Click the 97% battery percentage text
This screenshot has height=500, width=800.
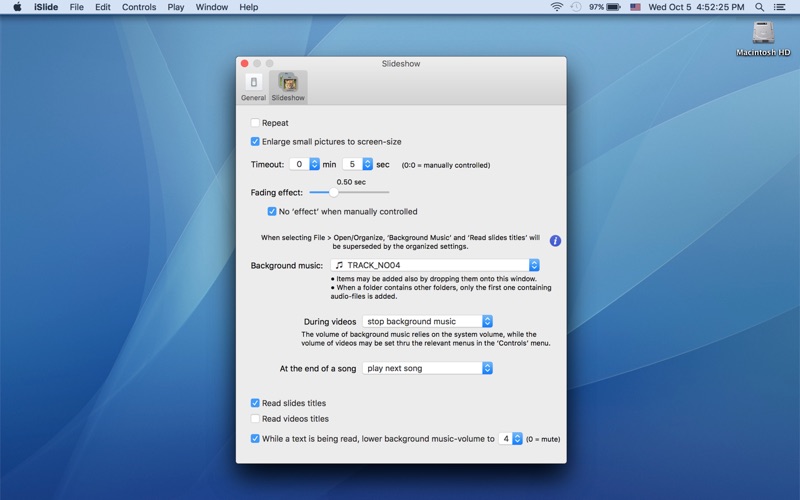[x=596, y=7]
